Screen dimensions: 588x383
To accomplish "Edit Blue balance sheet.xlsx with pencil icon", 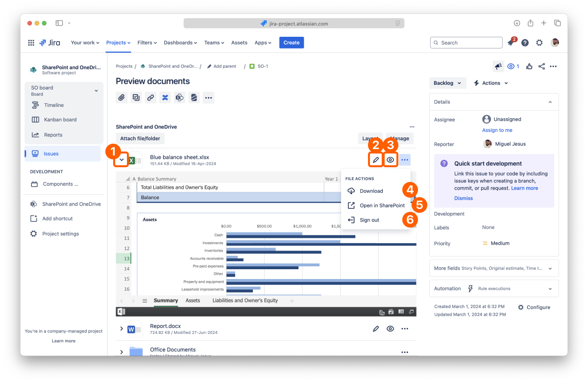I will pos(376,160).
